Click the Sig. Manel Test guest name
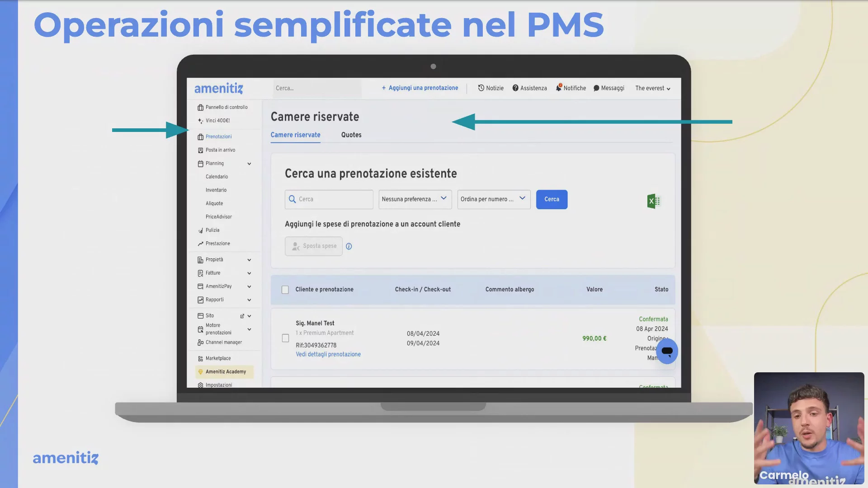 pos(315,324)
